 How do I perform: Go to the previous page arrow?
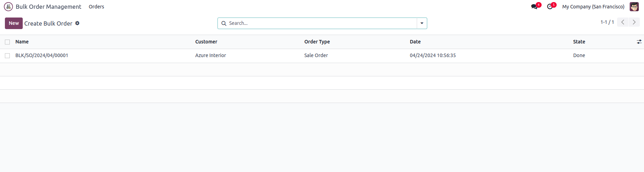623,22
